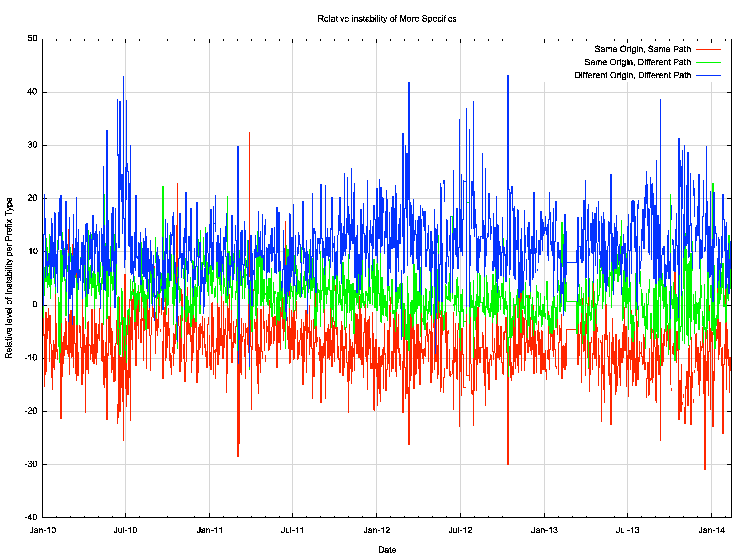Image resolution: width=747 pixels, height=560 pixels.
Task: Click 'Different Origin, Different Path' legend label
Action: [x=632, y=75]
